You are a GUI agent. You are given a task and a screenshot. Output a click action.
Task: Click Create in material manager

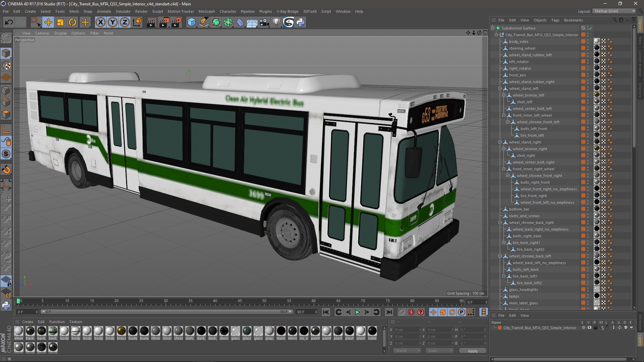tap(28, 322)
